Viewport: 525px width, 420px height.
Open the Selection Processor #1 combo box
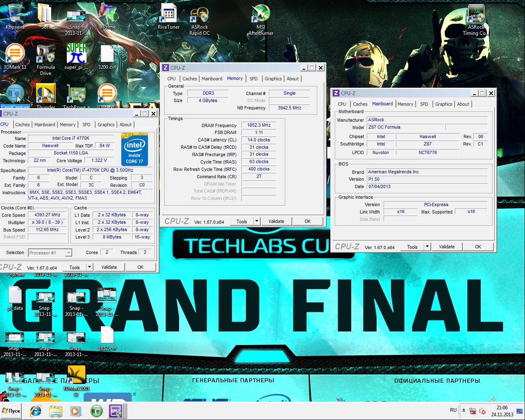50,253
